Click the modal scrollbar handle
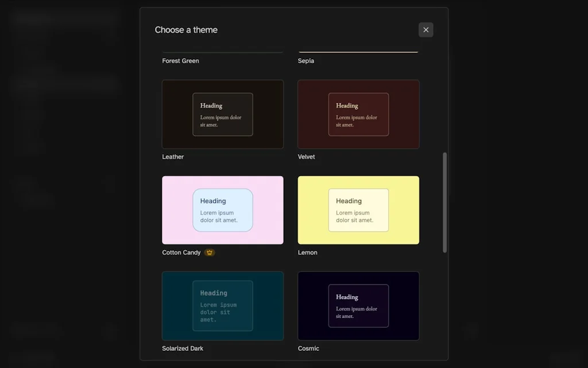The height and width of the screenshot is (368, 588). click(445, 201)
